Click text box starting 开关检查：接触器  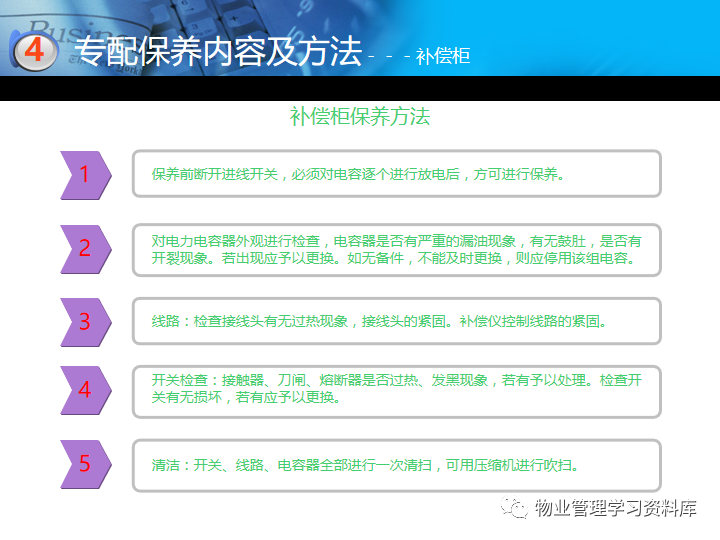[x=397, y=392]
